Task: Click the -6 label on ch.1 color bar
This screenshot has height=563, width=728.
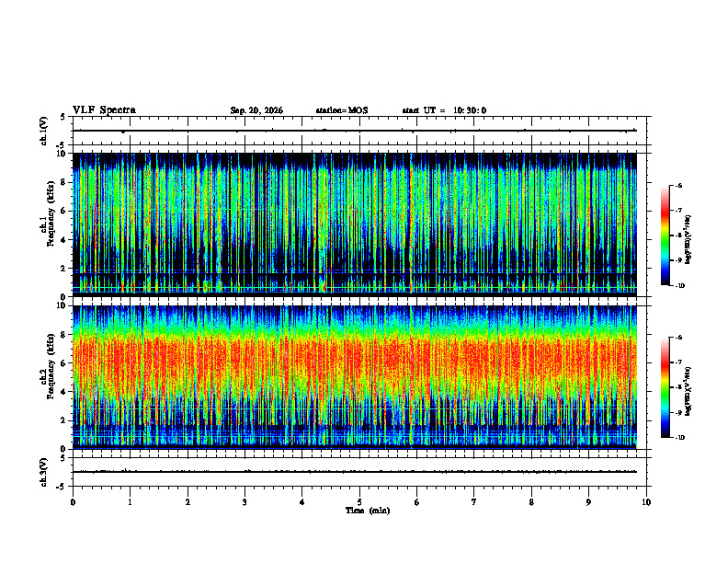Action: click(x=678, y=186)
